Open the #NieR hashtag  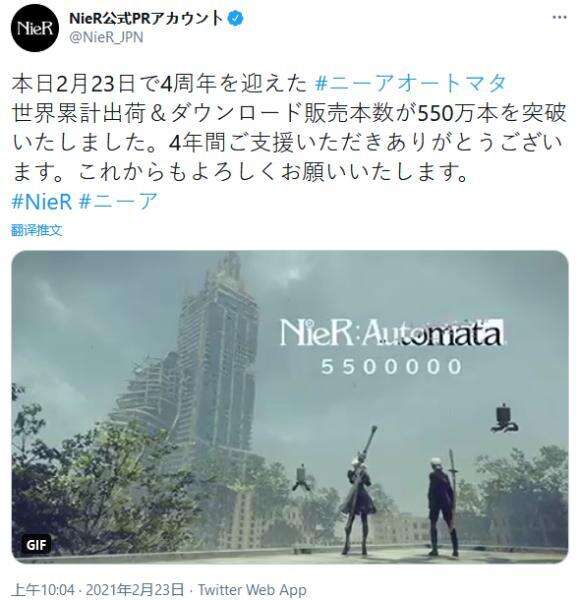pyautogui.click(x=42, y=201)
